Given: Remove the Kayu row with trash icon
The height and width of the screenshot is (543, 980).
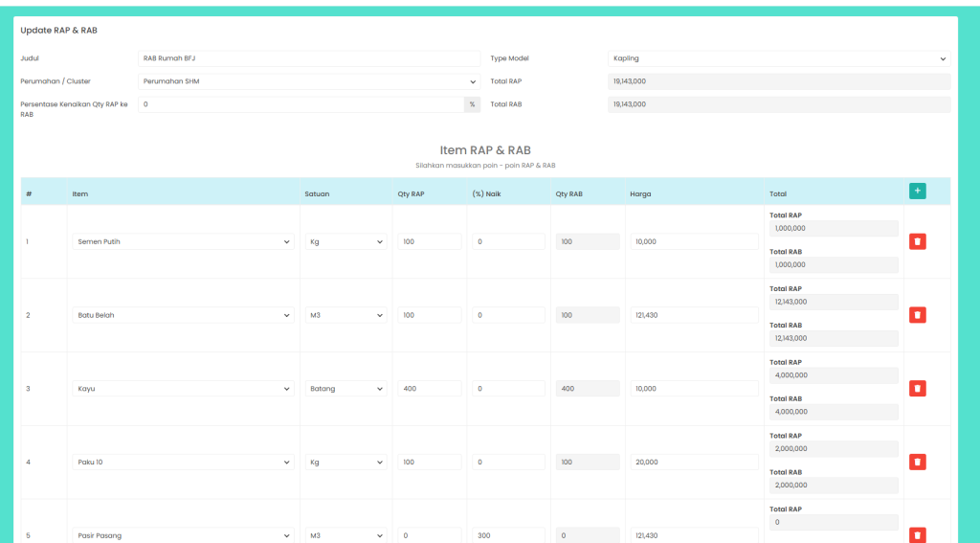Looking at the screenshot, I should click(917, 388).
